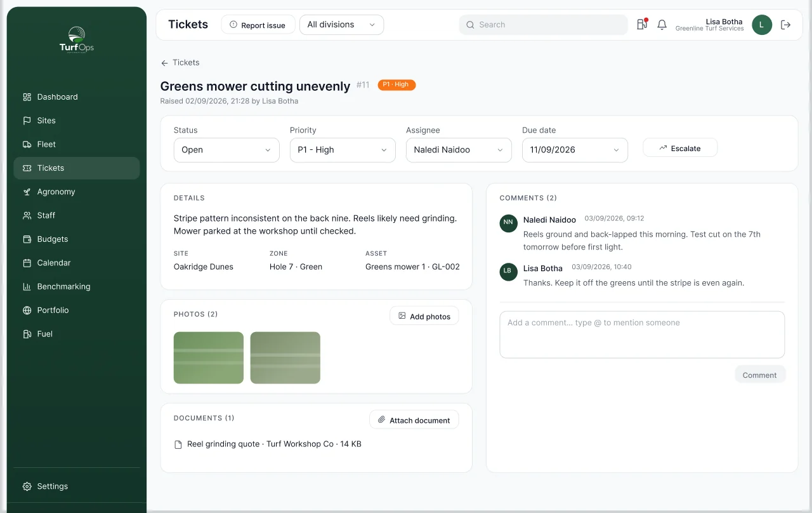Go to Sites in the sidebar
812x513 pixels.
(76, 121)
